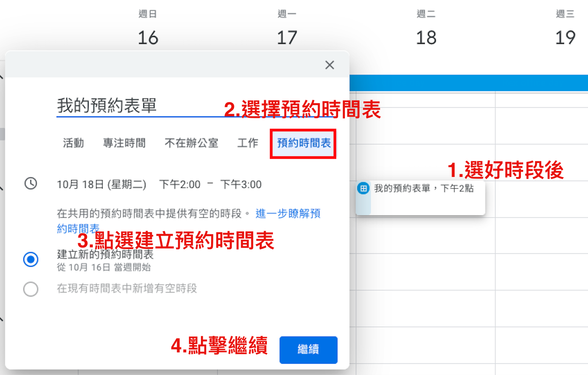Select the 預約時間表 tab
588x375 pixels.
coord(303,143)
